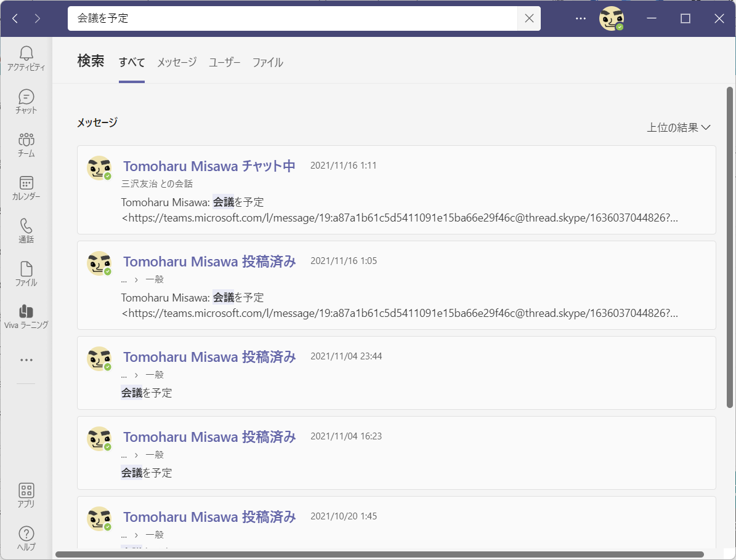
Task: Click 会議を予定 text in 23:44 result
Action: click(x=147, y=393)
